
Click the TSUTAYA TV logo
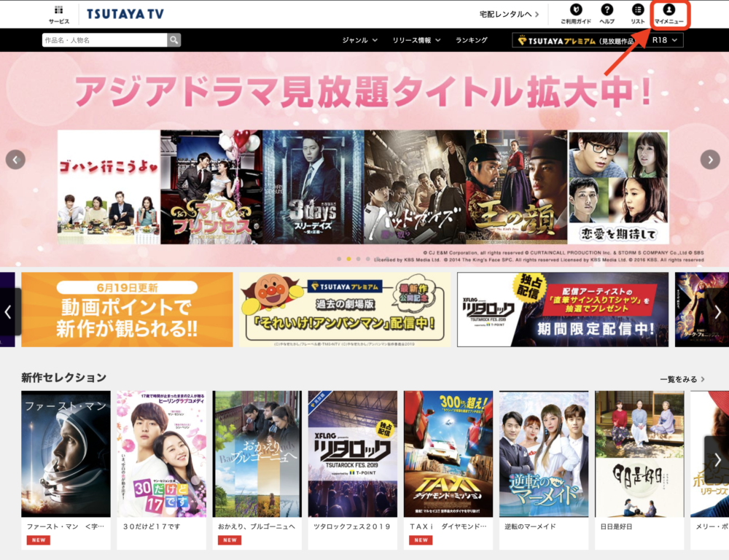click(124, 14)
